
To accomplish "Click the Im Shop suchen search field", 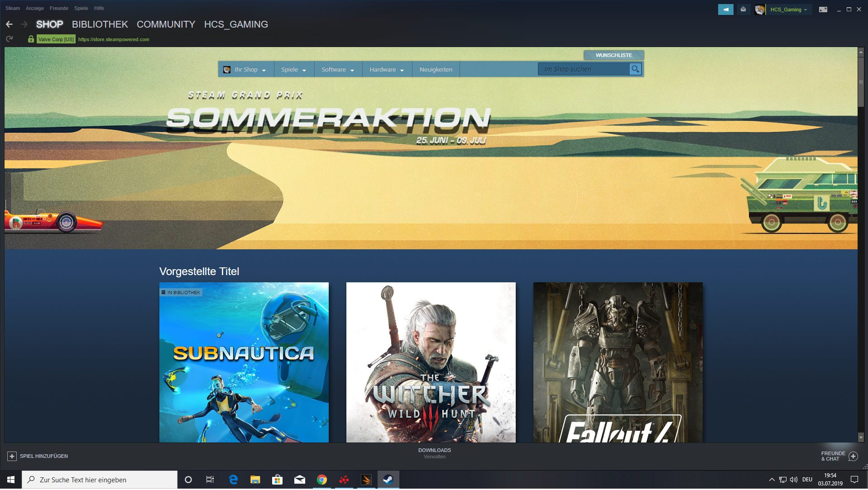I will pyautogui.click(x=584, y=69).
